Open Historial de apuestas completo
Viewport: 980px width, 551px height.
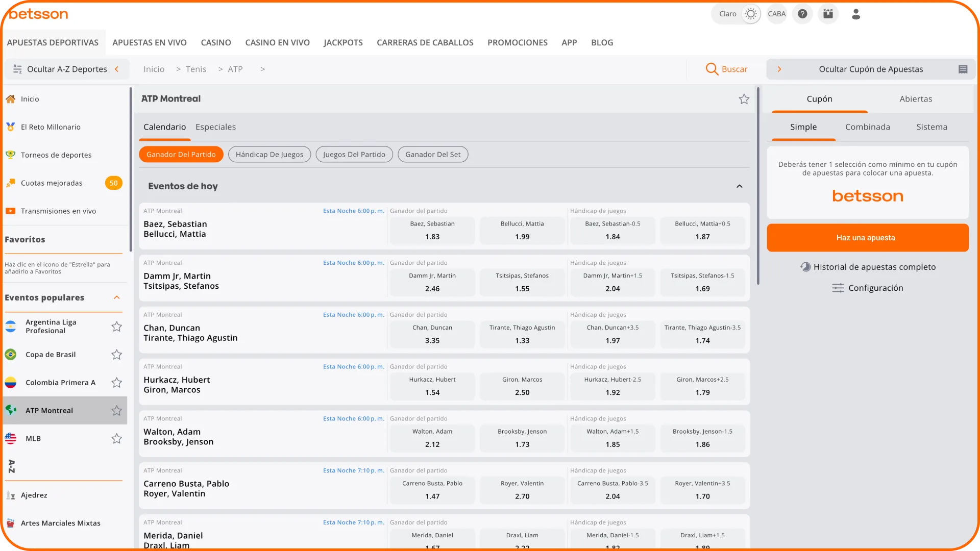point(868,267)
